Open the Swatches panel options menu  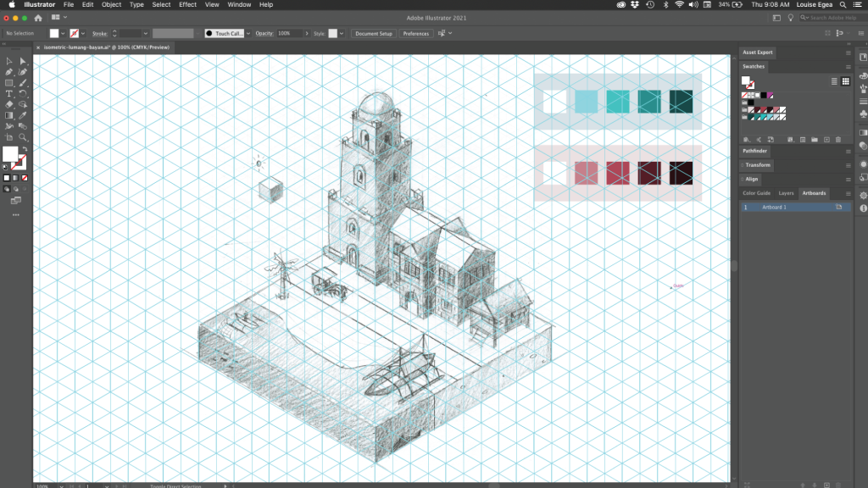tap(848, 66)
